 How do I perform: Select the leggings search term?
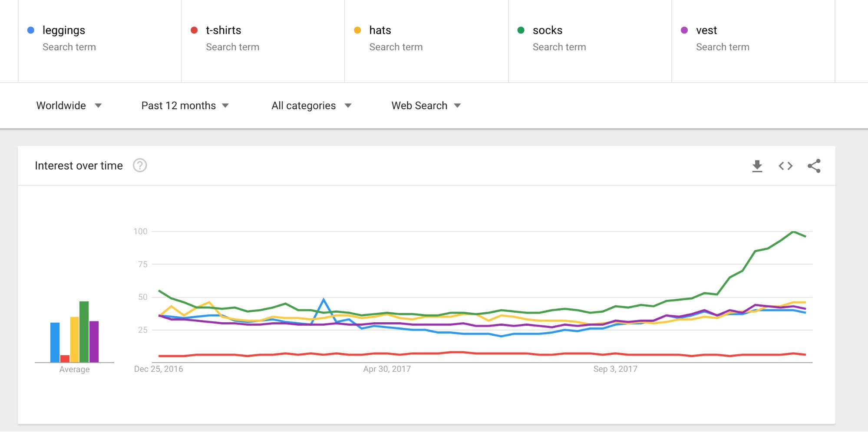[99, 41]
